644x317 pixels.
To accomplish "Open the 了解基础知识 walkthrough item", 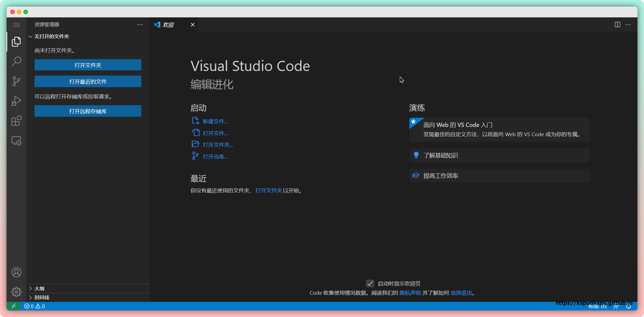I will [x=441, y=155].
